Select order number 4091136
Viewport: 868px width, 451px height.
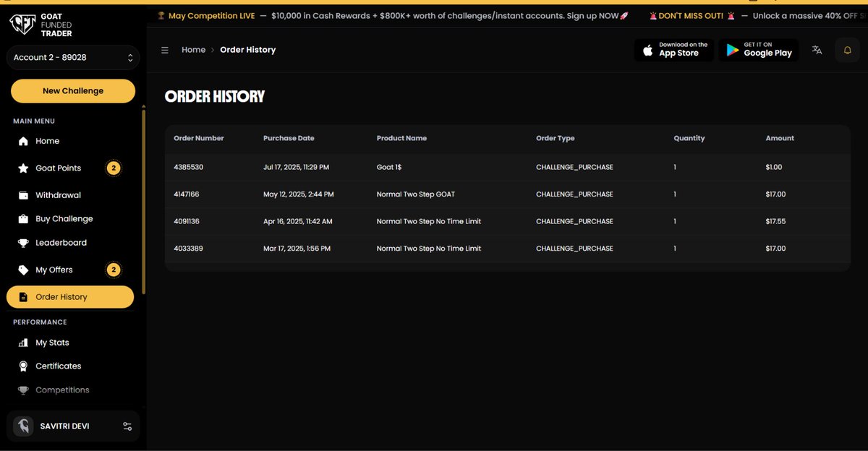click(x=187, y=221)
